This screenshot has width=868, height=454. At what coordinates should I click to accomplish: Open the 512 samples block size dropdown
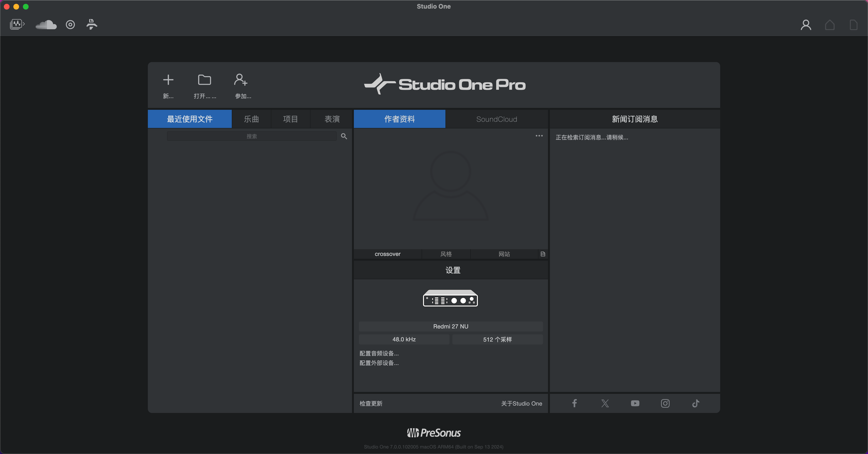[497, 339]
